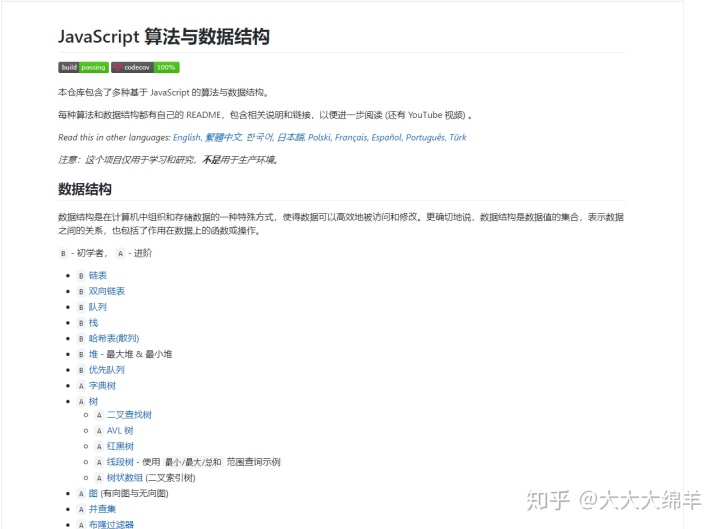Open the 队列 link
720x529 pixels.
point(98,307)
